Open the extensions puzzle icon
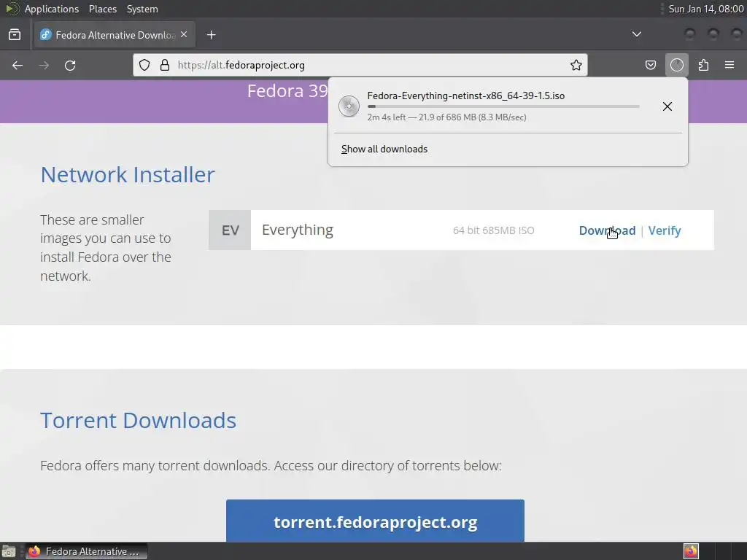747x560 pixels. click(703, 65)
